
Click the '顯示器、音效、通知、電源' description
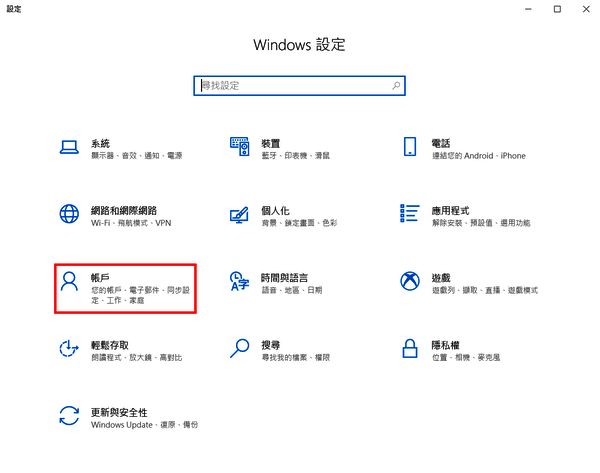[137, 156]
